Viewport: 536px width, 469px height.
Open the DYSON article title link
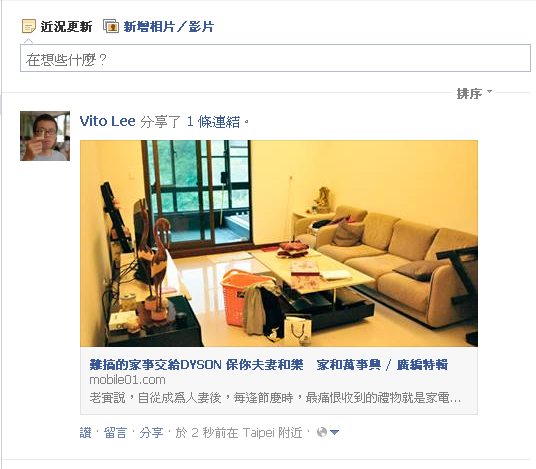269,365
